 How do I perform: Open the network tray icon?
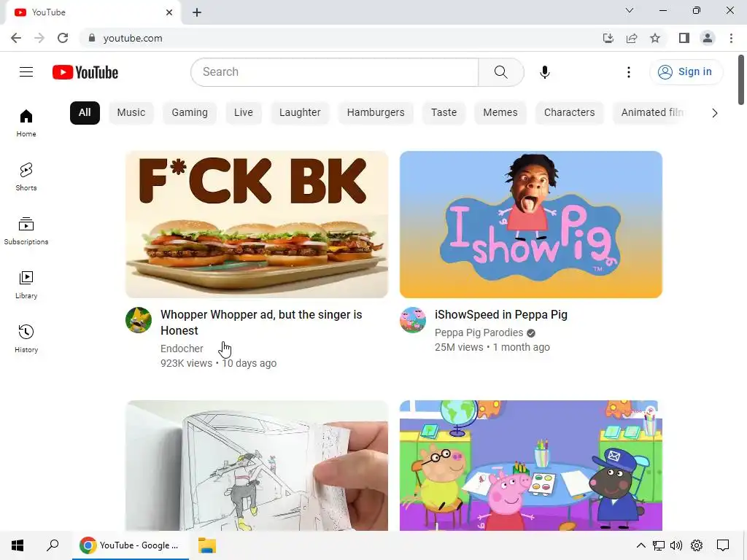(659, 545)
